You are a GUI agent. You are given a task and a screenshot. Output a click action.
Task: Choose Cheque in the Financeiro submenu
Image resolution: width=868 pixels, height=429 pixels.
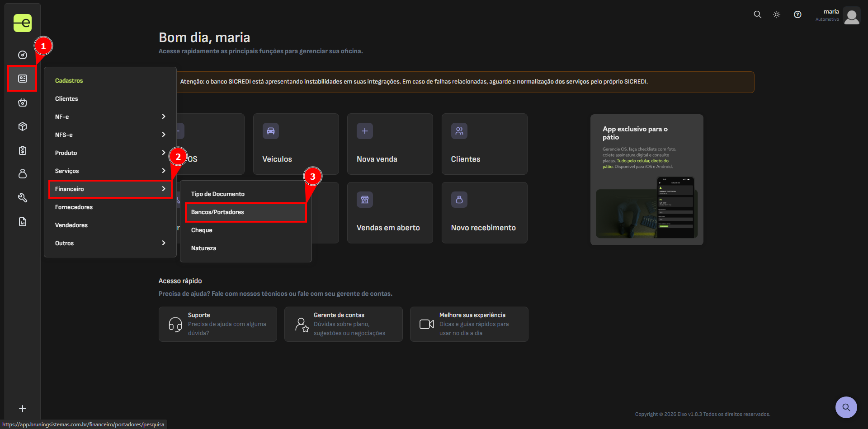[246, 230]
